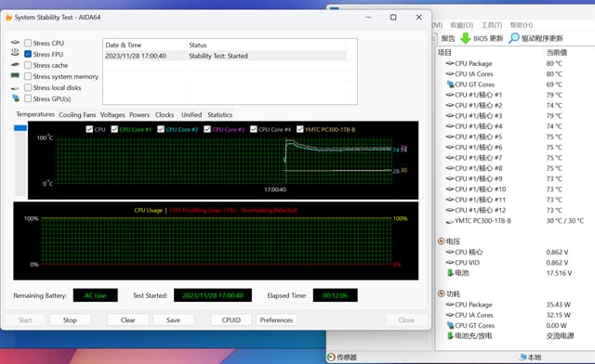Viewport: 595px width, 364px height.
Task: Click the system memory RAM icon
Action: pos(15,75)
